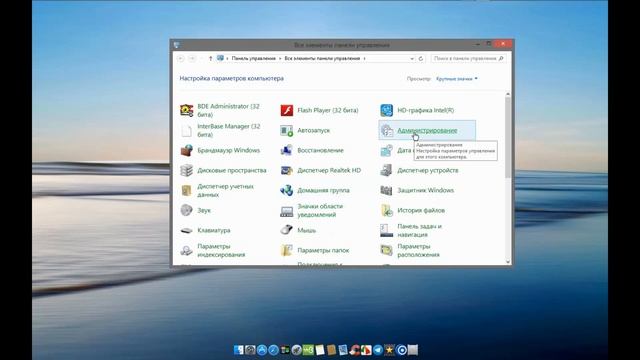
Task: Click Панель управления breadcrumb
Action: point(253,58)
